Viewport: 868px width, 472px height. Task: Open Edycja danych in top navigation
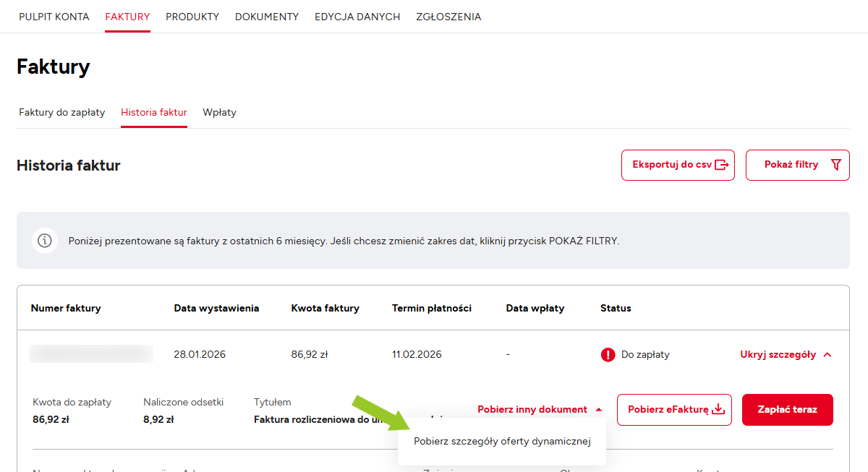point(357,17)
